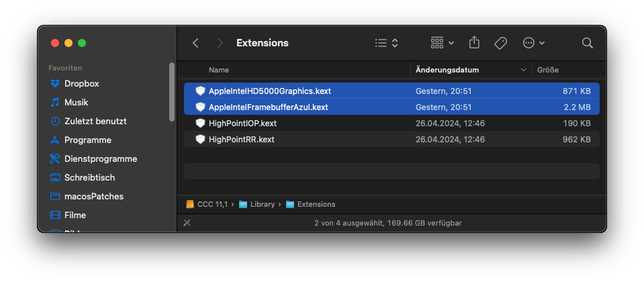Image resolution: width=644 pixels, height=282 pixels.
Task: Open Dropbox in the sidebar
Action: (x=81, y=84)
